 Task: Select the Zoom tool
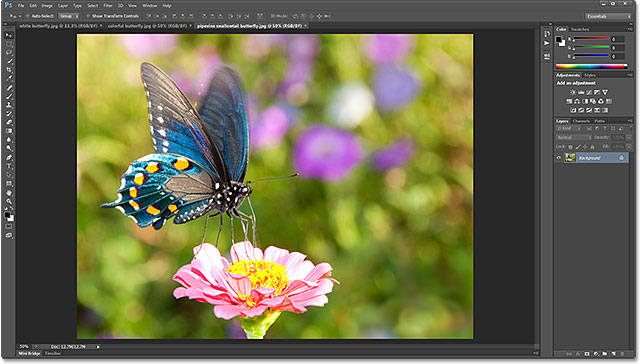(x=9, y=201)
